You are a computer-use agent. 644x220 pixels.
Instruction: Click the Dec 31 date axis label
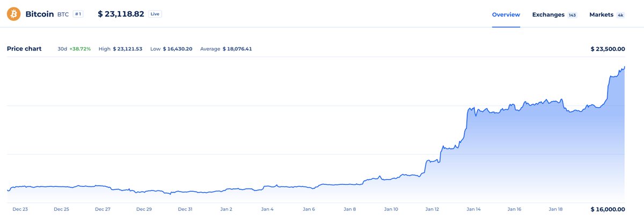(185, 209)
